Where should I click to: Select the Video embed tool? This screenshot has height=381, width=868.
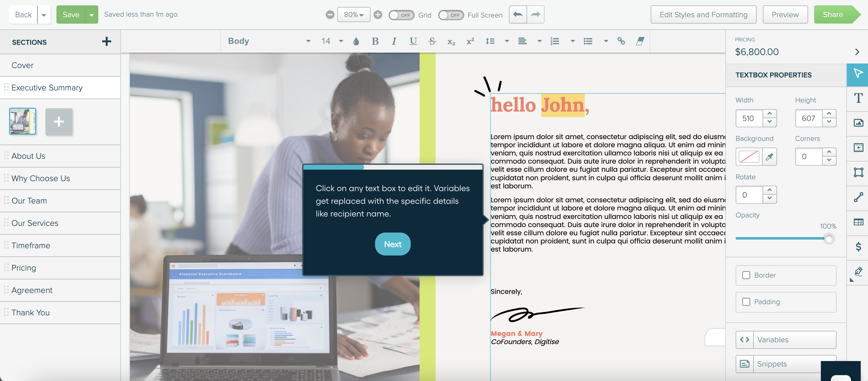coord(859,147)
